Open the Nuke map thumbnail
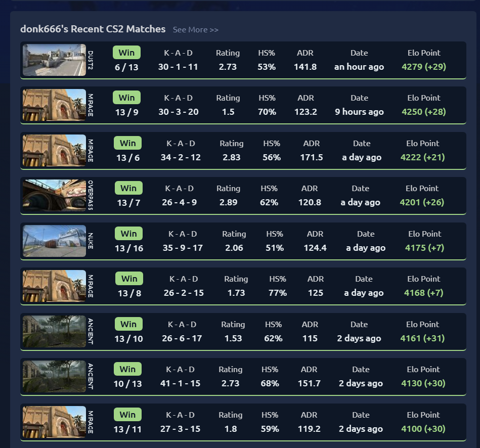Image resolution: width=480 pixels, height=448 pixels. (54, 241)
